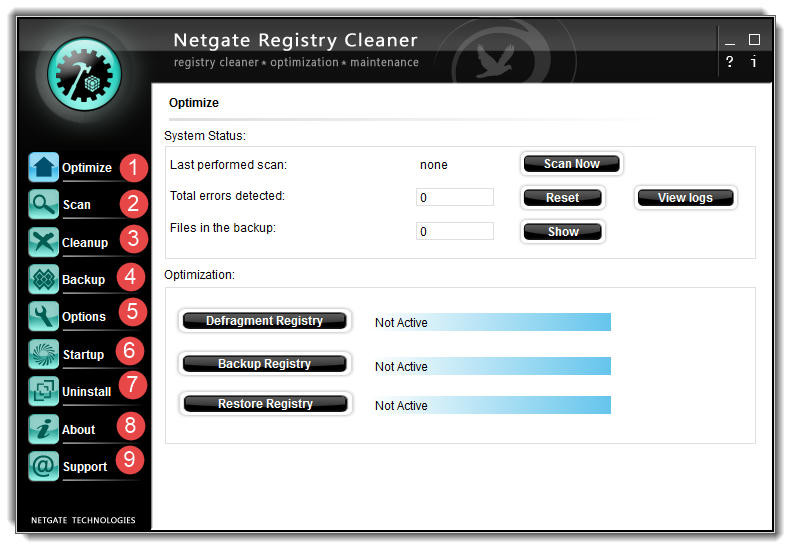Start a scan with Scan Now button

pos(572,163)
